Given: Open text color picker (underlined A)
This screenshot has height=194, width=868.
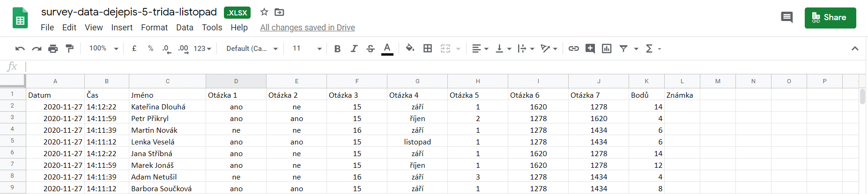Looking at the screenshot, I should tap(387, 49).
